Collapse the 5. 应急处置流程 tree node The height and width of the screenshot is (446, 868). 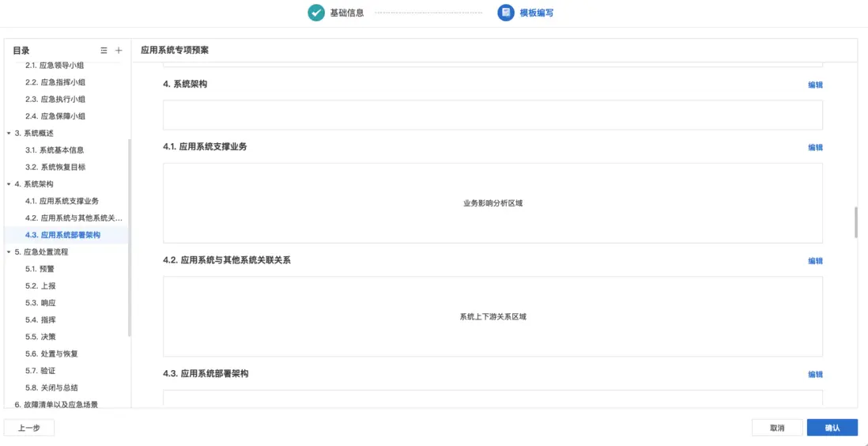click(9, 252)
